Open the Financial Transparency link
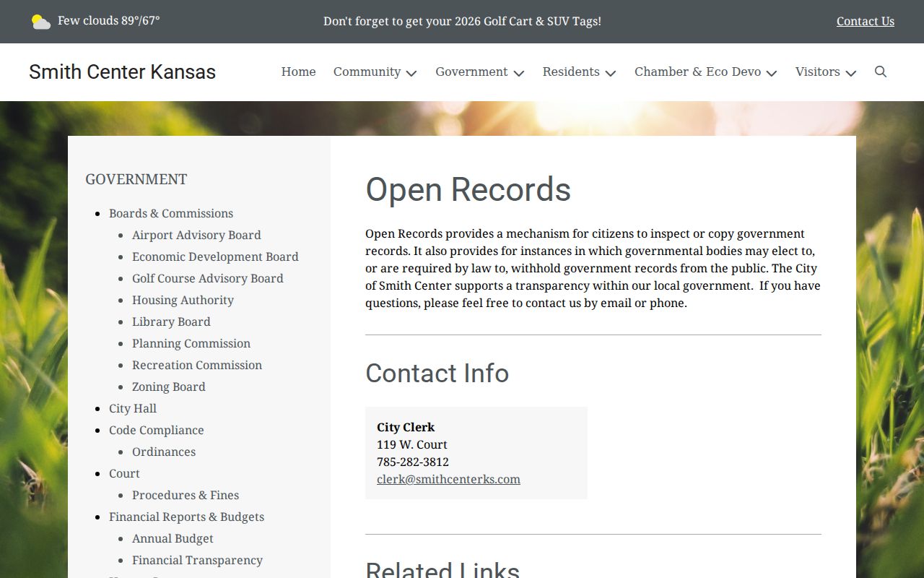This screenshot has height=578, width=924. 197,560
